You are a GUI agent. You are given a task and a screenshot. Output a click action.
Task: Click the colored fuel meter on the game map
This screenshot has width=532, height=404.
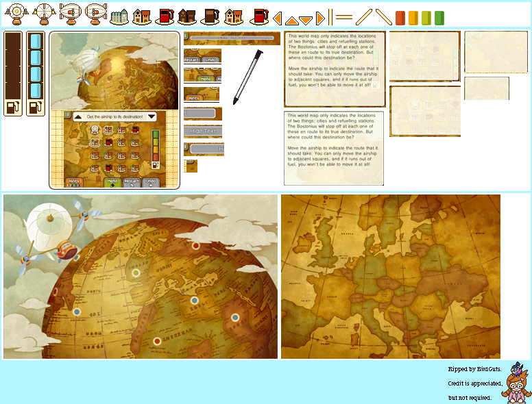coord(156,149)
